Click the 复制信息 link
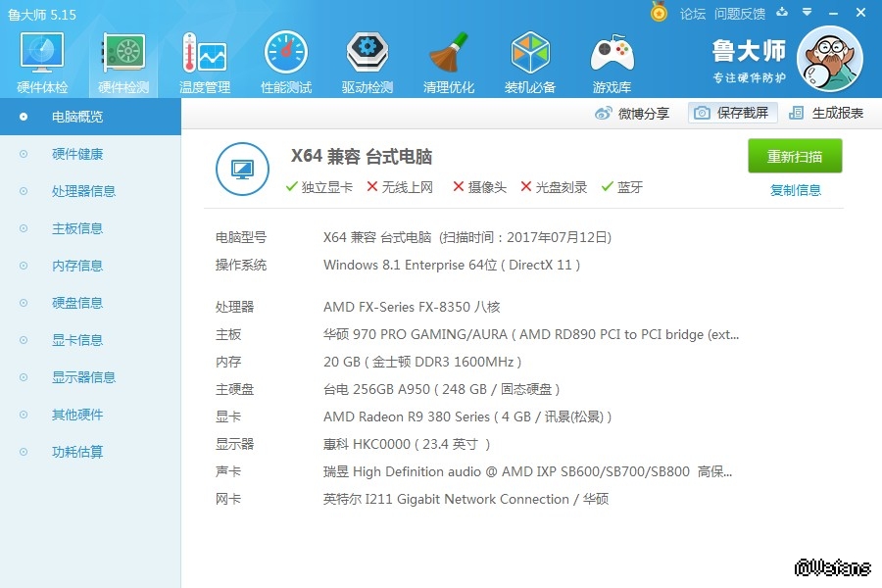Image resolution: width=882 pixels, height=588 pixels. (795, 190)
